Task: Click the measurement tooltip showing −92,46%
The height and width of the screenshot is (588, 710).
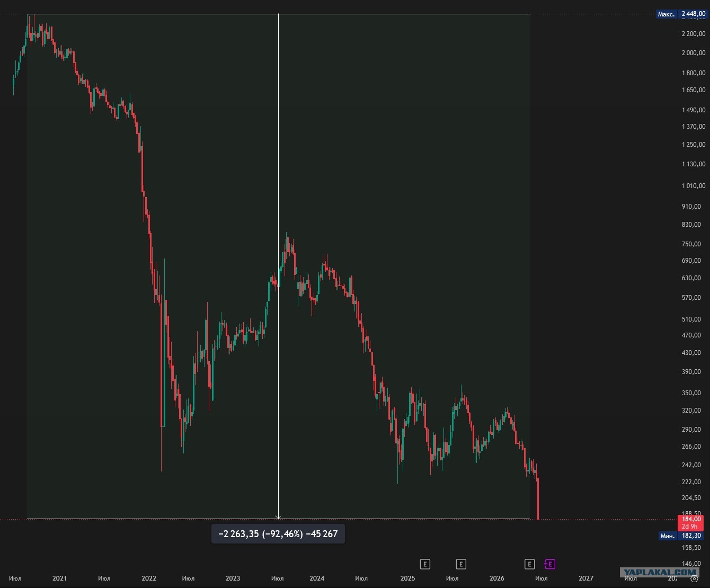Action: tap(278, 534)
